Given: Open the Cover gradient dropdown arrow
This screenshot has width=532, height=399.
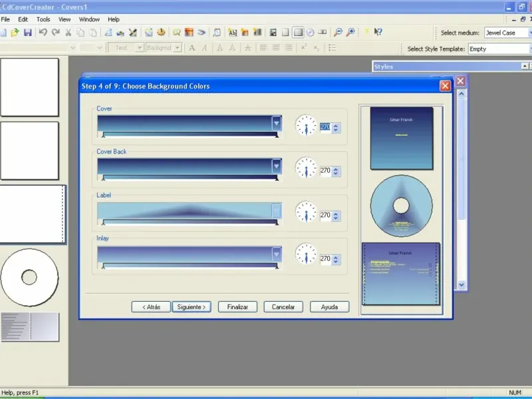Looking at the screenshot, I should (277, 123).
